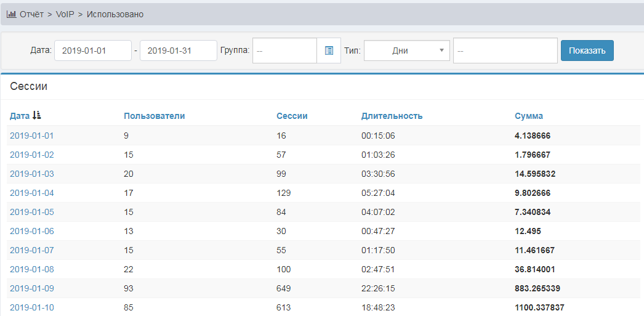Sort table by Сессии column header
The height and width of the screenshot is (316, 644).
(x=292, y=116)
